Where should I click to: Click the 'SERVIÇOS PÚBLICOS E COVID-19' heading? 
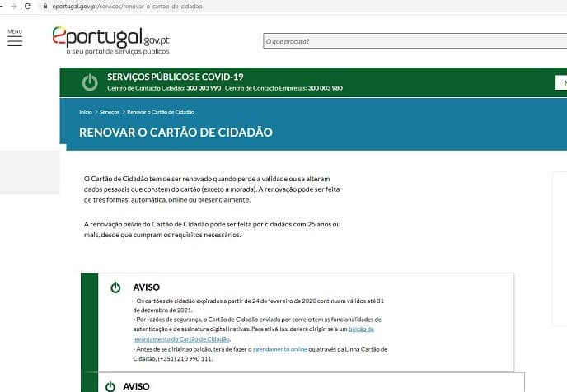click(x=175, y=77)
